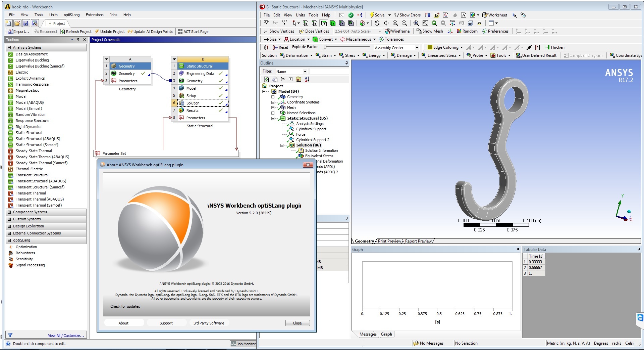Collapse the Static Structural (B5) tree node
This screenshot has width=644, height=350.
click(273, 118)
